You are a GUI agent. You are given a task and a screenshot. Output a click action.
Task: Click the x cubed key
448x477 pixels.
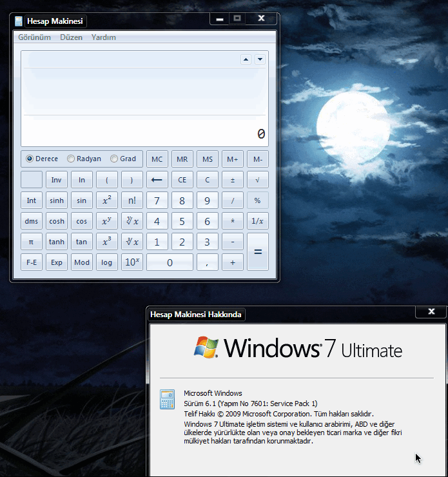(x=107, y=242)
